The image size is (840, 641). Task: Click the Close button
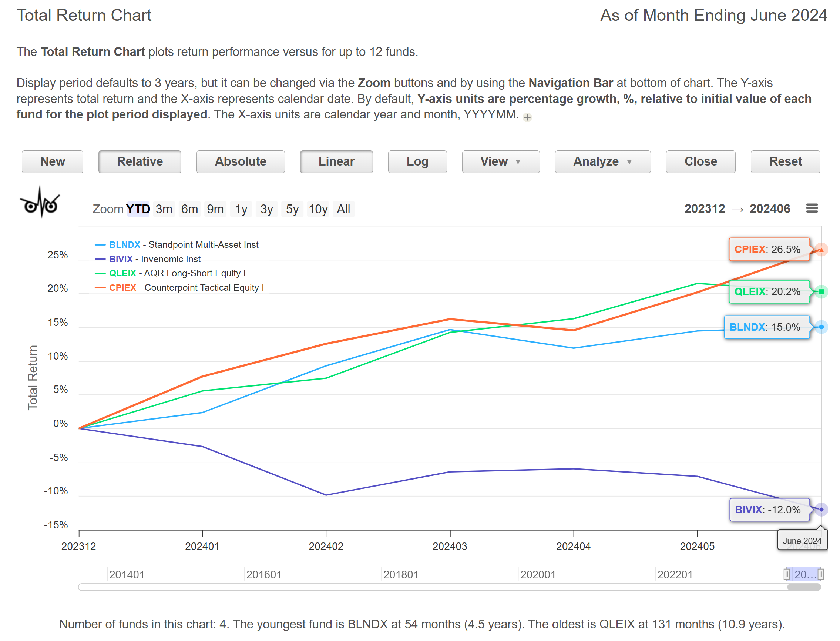(x=700, y=161)
